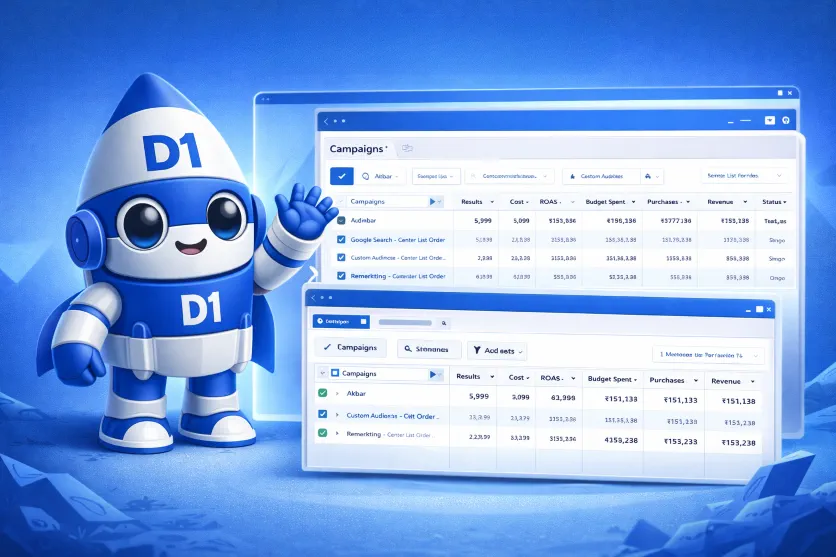Open the inbox icon in the upper window title bar
Image resolution: width=836 pixels, height=557 pixels.
point(769,120)
